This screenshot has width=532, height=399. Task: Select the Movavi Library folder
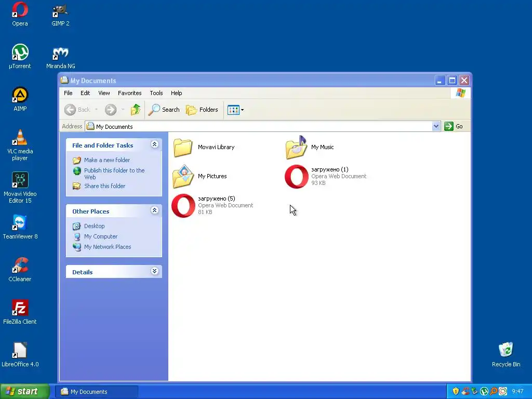pos(204,147)
